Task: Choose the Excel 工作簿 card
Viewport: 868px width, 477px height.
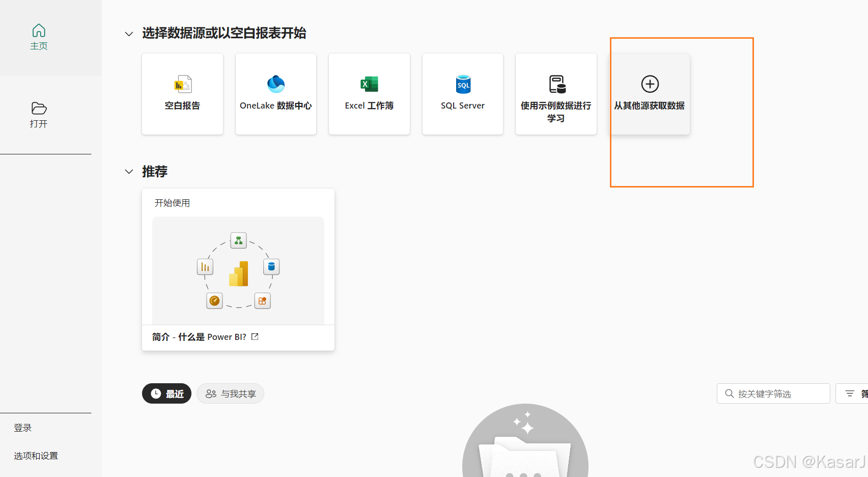Action: tap(369, 94)
